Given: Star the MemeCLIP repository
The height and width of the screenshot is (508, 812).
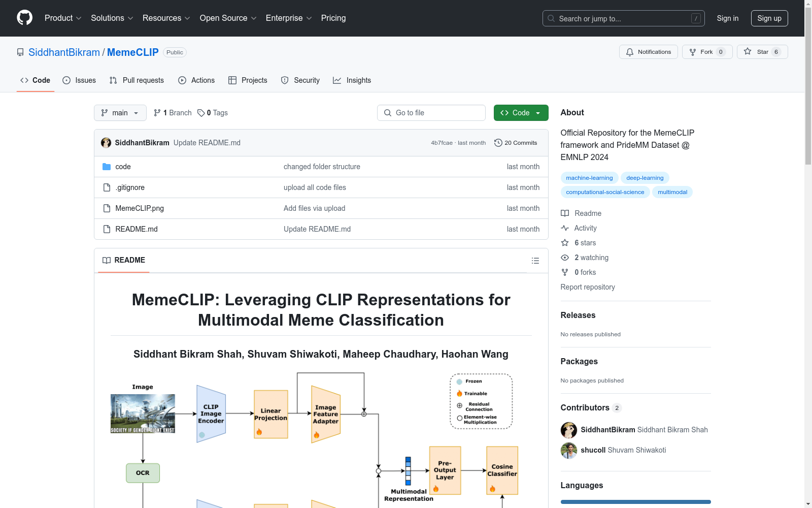Looking at the screenshot, I should [x=762, y=52].
